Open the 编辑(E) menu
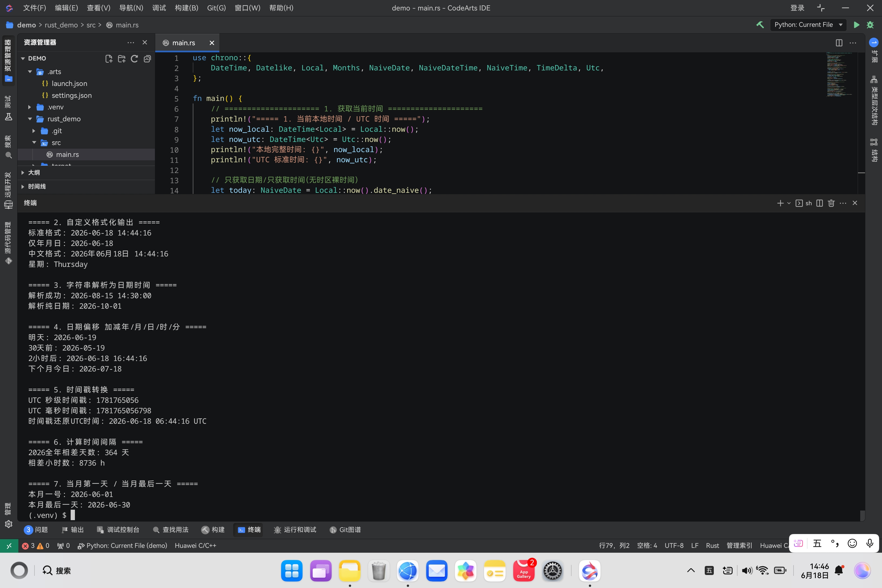Viewport: 882px width, 588px height. click(66, 8)
